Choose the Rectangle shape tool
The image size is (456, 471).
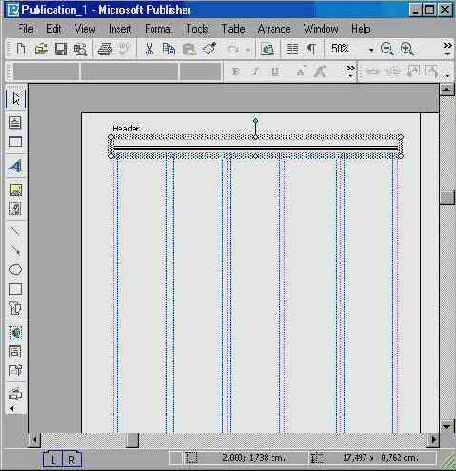click(15, 289)
